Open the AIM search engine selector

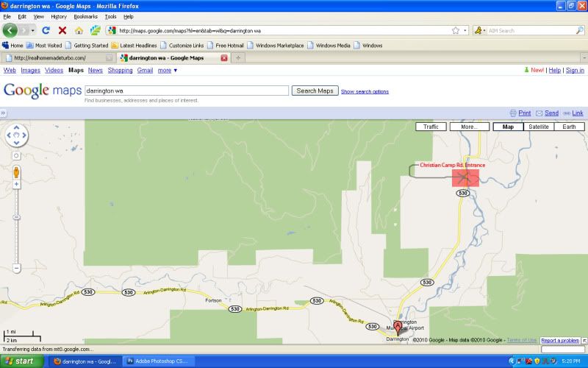click(x=480, y=30)
